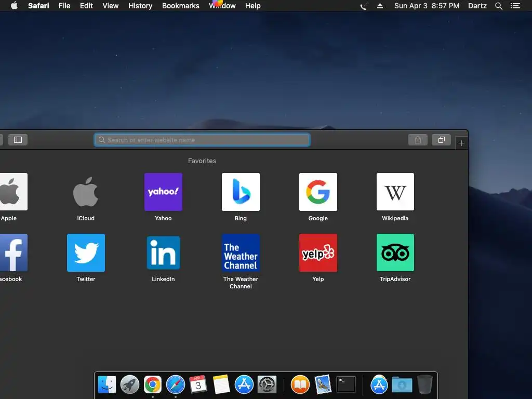
Task: Show all tabs overview button
Action: click(x=441, y=140)
